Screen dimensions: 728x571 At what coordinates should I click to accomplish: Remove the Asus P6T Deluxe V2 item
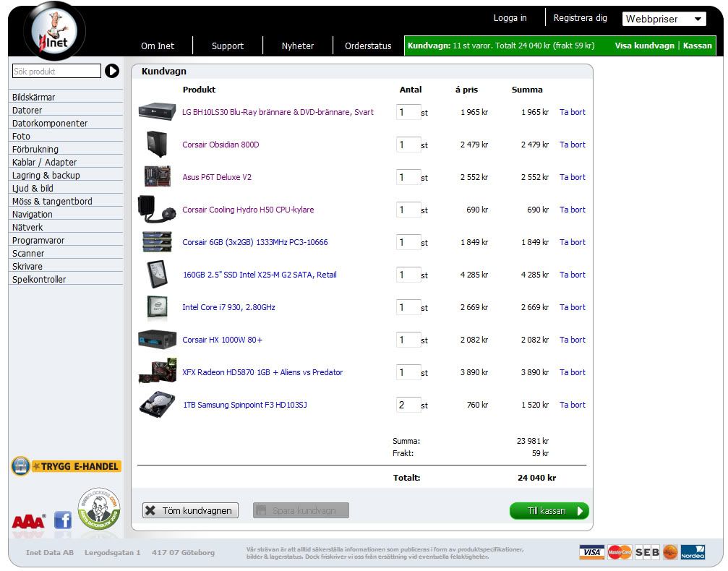572,177
